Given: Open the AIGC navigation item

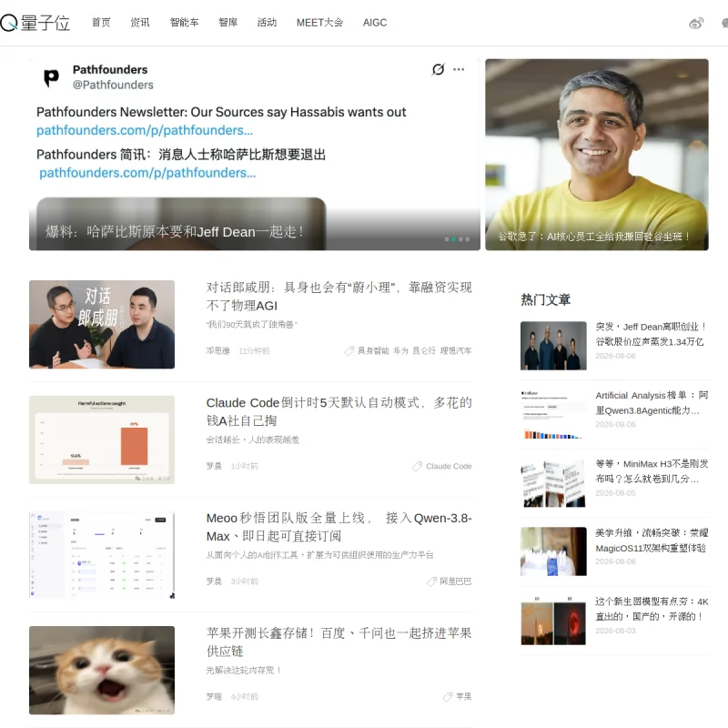Looking at the screenshot, I should click(375, 22).
